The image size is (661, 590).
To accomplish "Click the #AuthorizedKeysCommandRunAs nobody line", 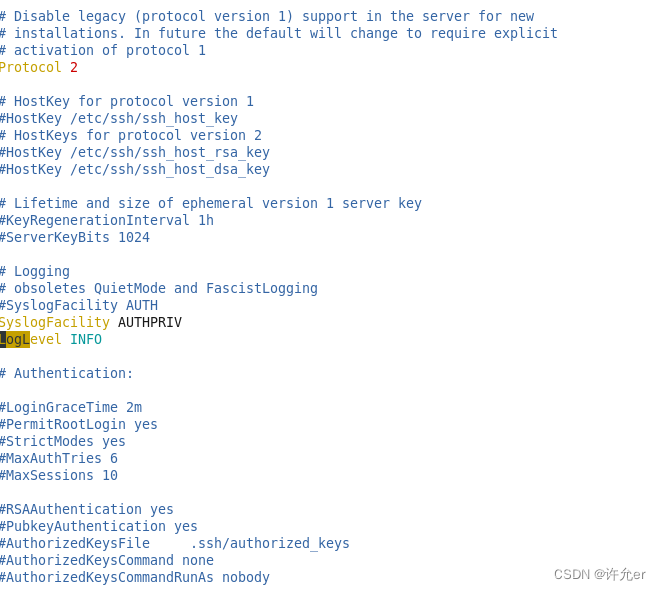I will 134,577.
